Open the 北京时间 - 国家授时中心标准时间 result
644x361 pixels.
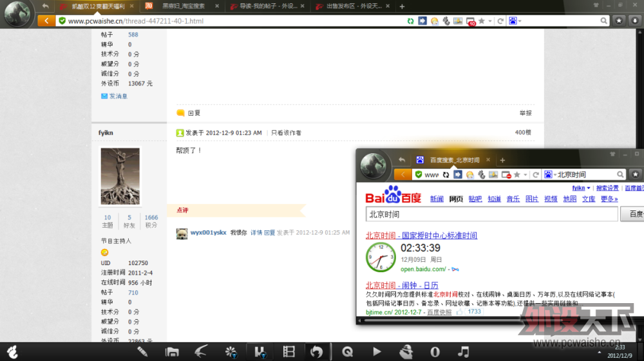tap(421, 236)
